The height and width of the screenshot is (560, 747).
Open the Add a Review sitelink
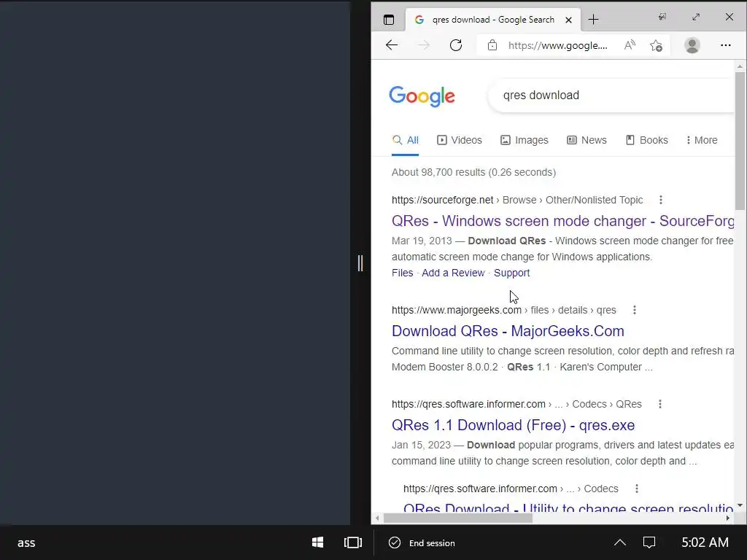453,273
